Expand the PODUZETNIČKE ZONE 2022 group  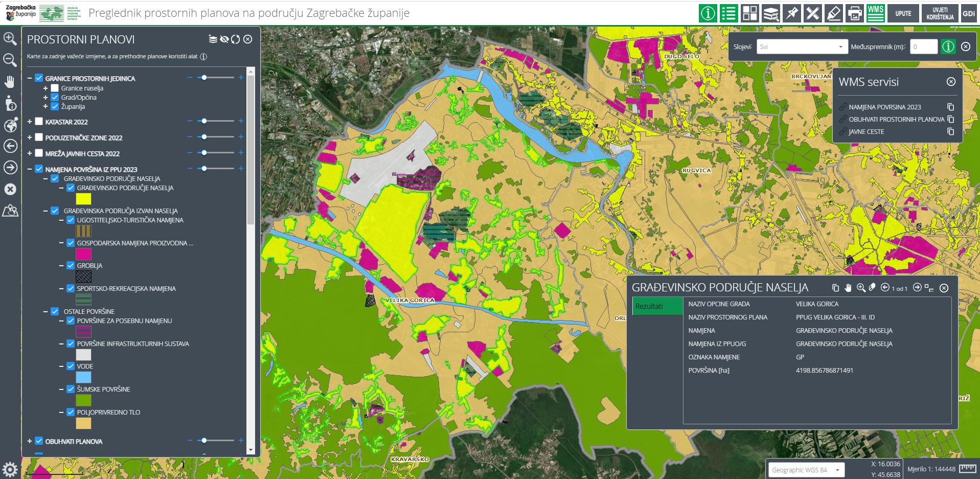[x=30, y=138]
